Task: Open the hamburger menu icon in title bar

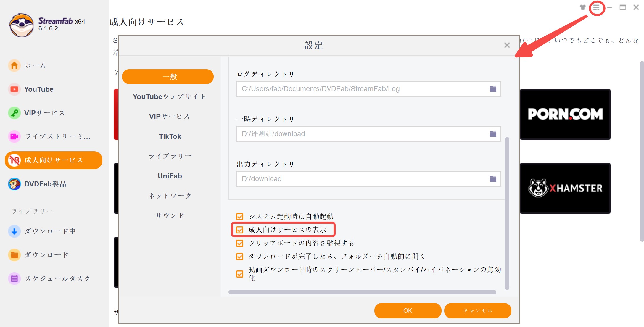Action: [x=596, y=7]
